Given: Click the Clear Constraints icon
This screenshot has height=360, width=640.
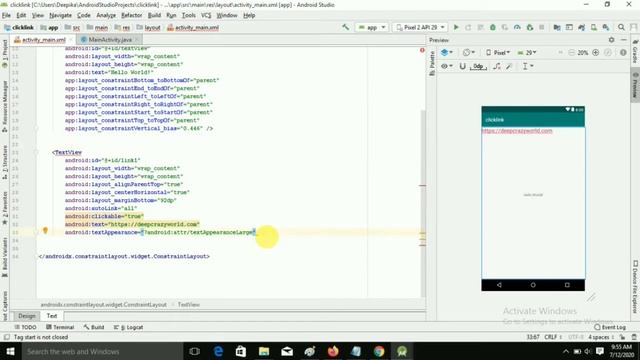Looking at the screenshot, I should point(497,66).
